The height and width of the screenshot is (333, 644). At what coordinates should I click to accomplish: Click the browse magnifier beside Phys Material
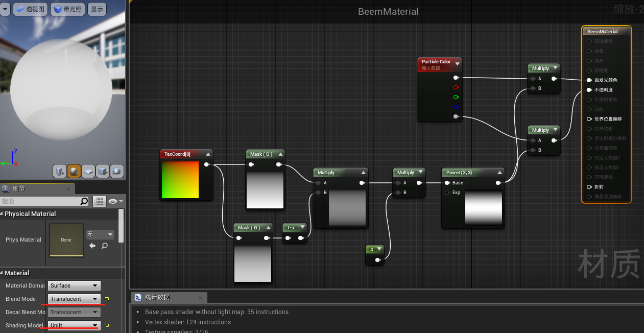[104, 246]
